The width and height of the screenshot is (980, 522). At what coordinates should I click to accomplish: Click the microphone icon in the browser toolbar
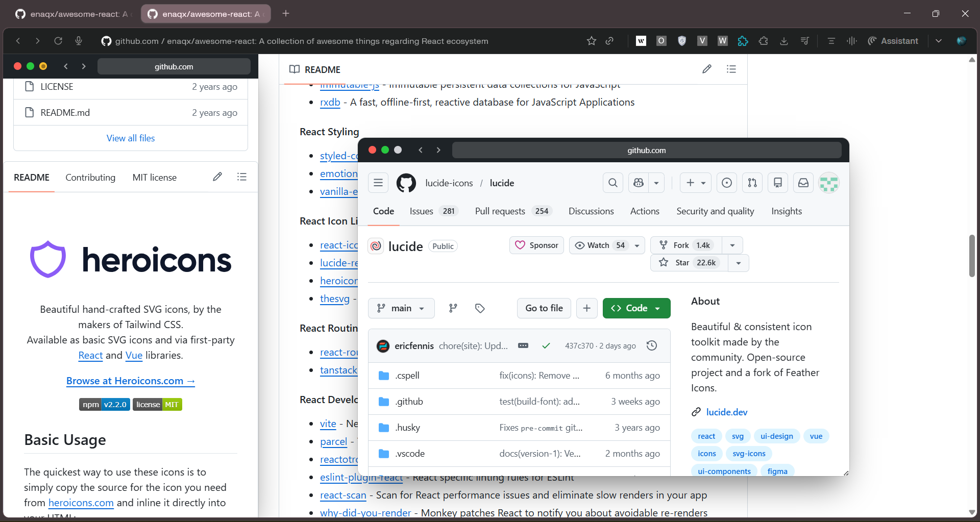coord(79,41)
